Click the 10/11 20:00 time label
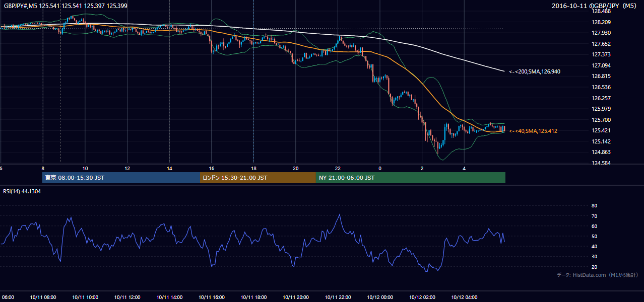 [296, 297]
